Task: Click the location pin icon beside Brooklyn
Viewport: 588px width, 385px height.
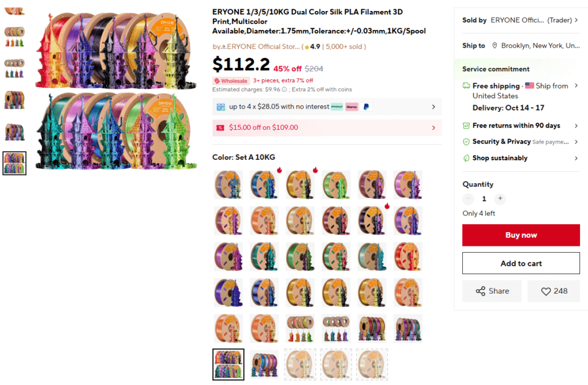Action: coord(494,46)
